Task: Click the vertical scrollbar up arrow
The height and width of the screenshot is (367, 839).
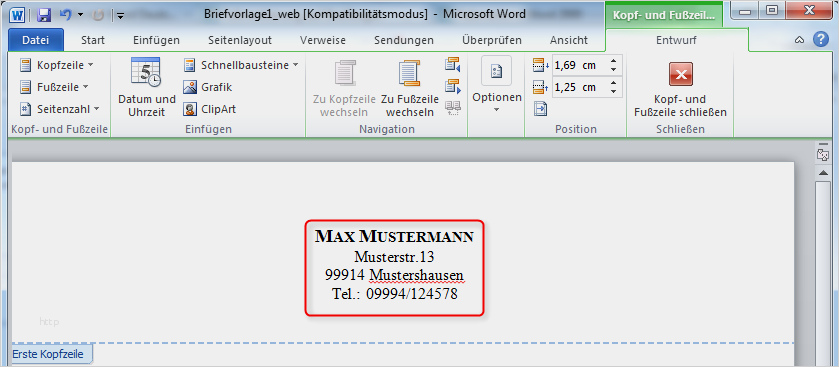Action: pyautogui.click(x=822, y=172)
